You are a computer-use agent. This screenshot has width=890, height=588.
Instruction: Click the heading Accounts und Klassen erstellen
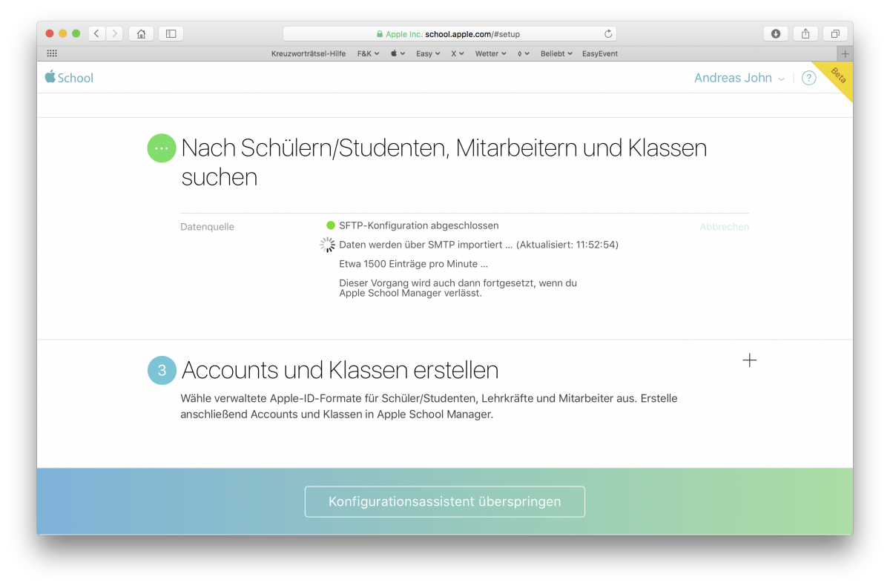coord(340,370)
